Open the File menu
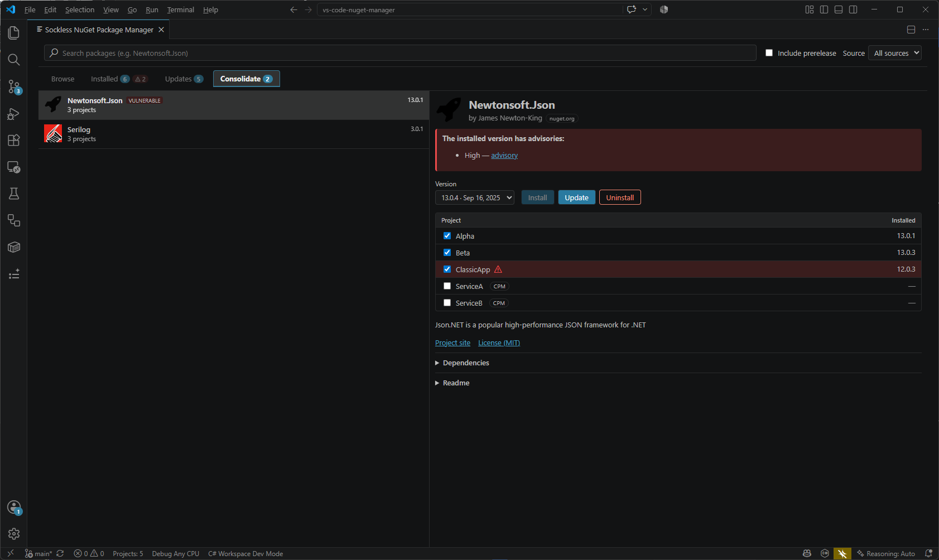939x560 pixels. pos(30,9)
